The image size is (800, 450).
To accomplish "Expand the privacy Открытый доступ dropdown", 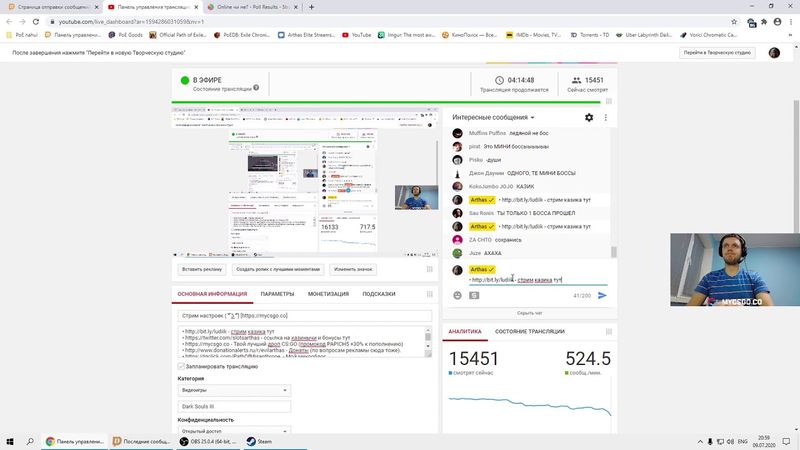I will tap(235, 433).
